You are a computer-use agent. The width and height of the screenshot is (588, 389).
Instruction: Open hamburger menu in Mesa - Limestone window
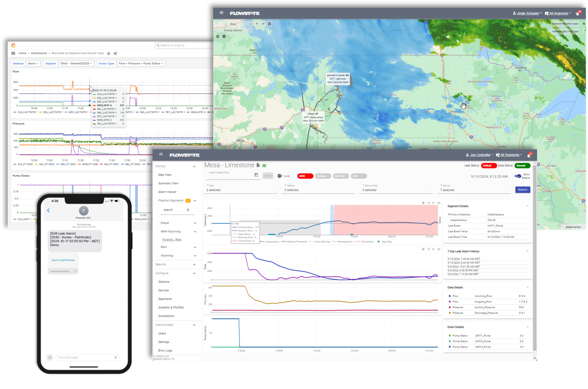[x=161, y=155]
